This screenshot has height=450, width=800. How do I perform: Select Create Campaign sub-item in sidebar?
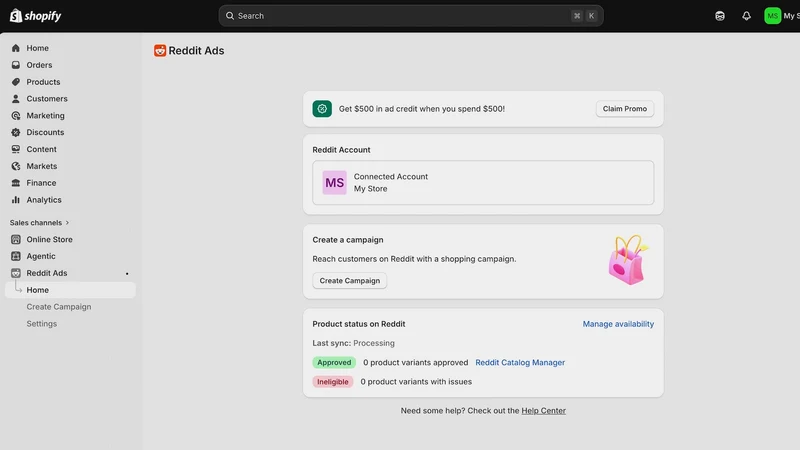coord(59,307)
